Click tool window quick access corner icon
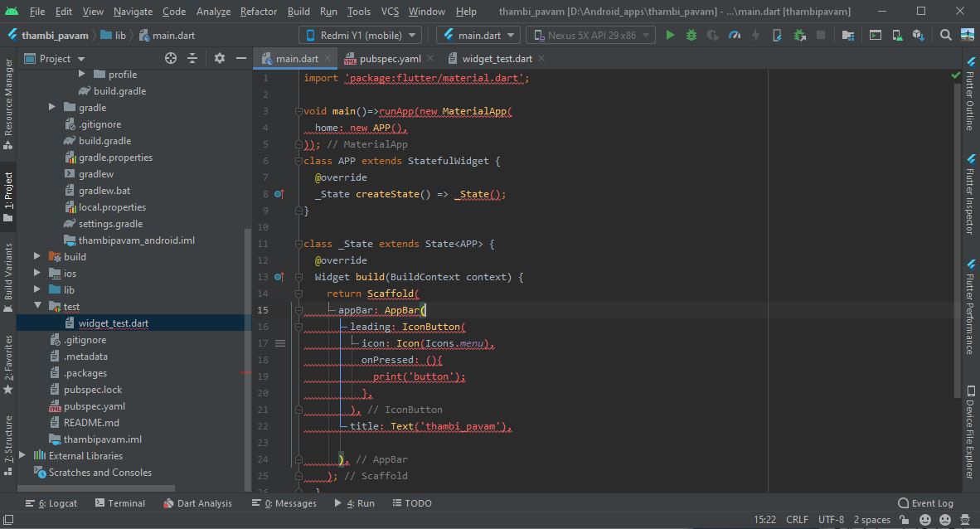 click(x=8, y=520)
